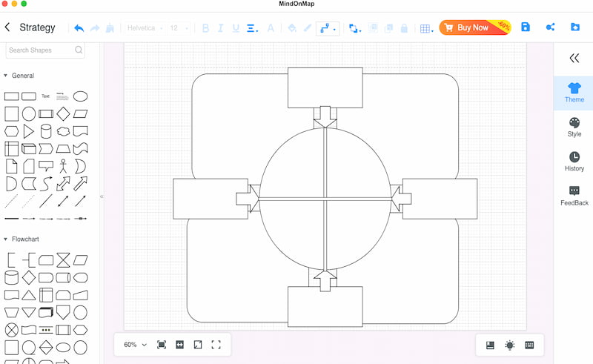This screenshot has height=364, width=593.
Task: Click the redo arrow
Action: pos(95,28)
